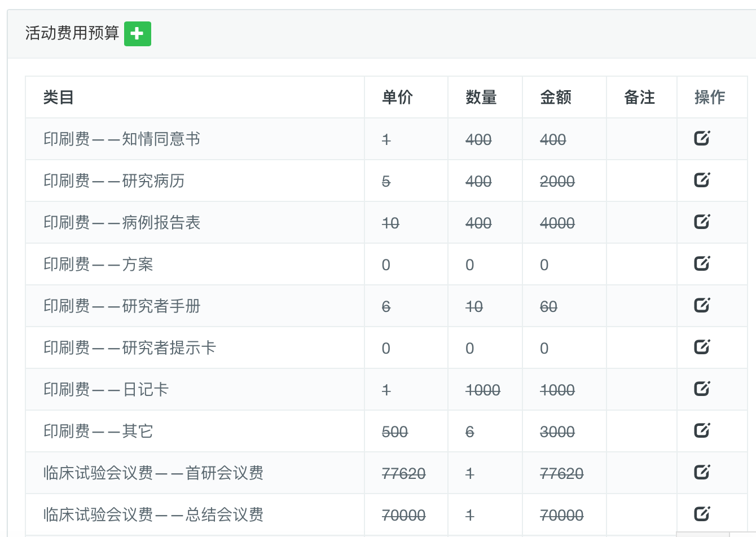Click the struck-through amount 2000
This screenshot has height=537, width=756.
coord(557,182)
